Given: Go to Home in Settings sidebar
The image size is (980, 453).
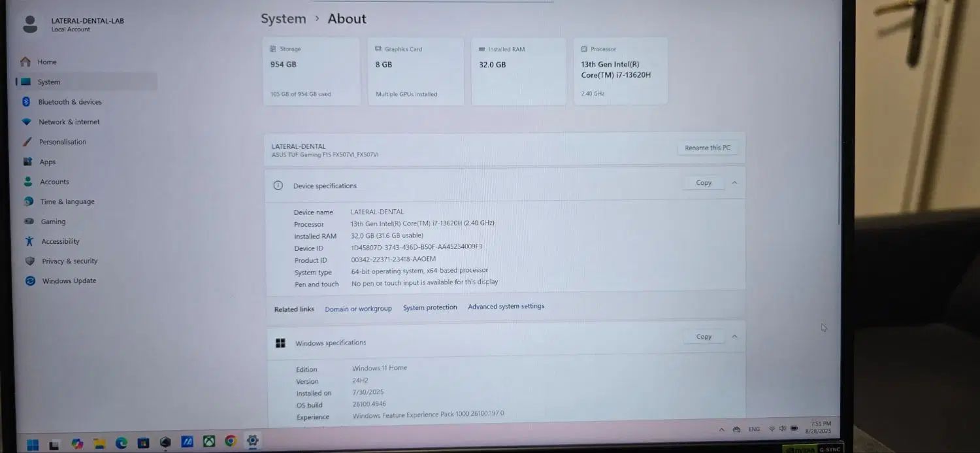Looking at the screenshot, I should 86,62.
